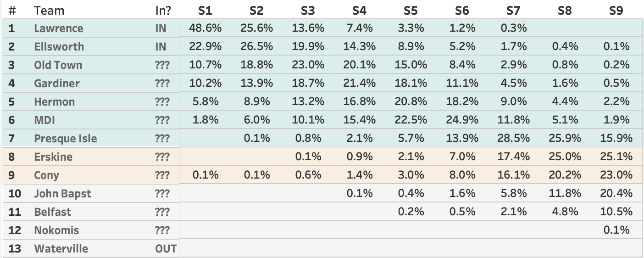Select Nokomis's 0.1% cell in S9
Image resolution: width=644 pixels, height=258 pixels.
click(x=616, y=230)
